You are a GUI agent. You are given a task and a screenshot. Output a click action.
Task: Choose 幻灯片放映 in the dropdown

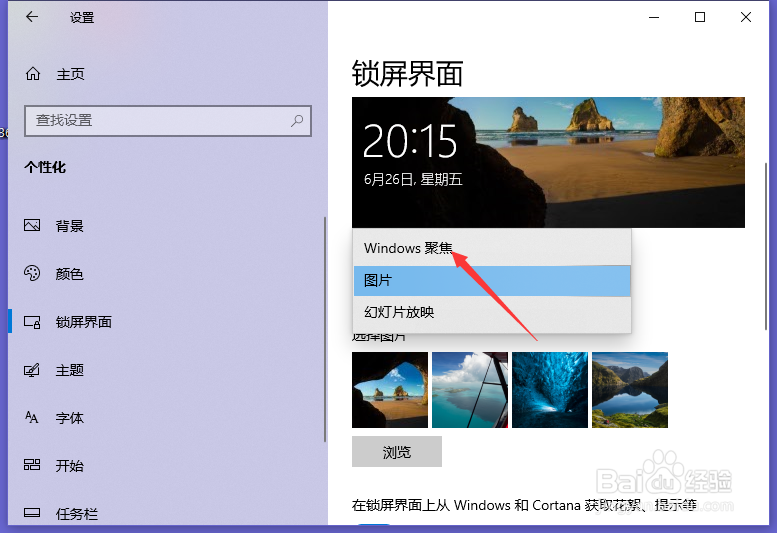point(492,312)
